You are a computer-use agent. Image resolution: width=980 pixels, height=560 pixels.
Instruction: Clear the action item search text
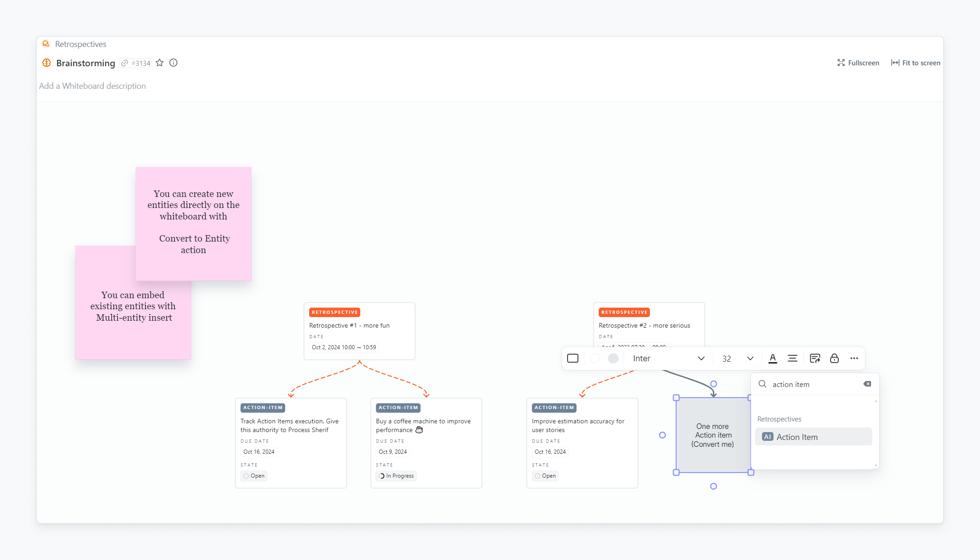point(867,384)
